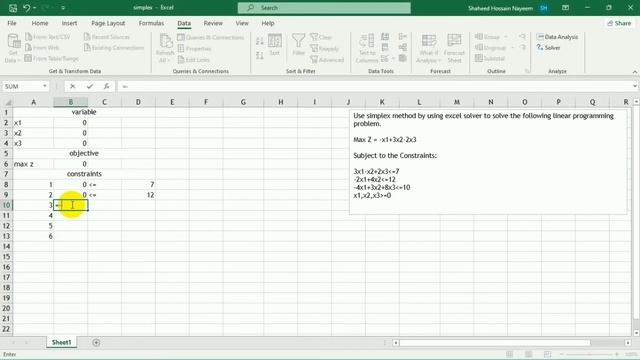This screenshot has height=360, width=640.
Task: Switch to the Review tab
Action: 213,23
